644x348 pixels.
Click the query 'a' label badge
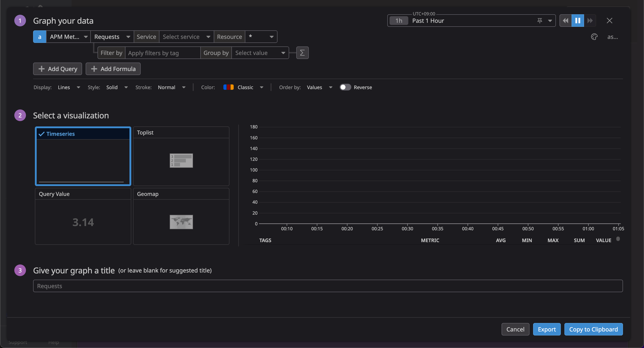click(x=40, y=37)
